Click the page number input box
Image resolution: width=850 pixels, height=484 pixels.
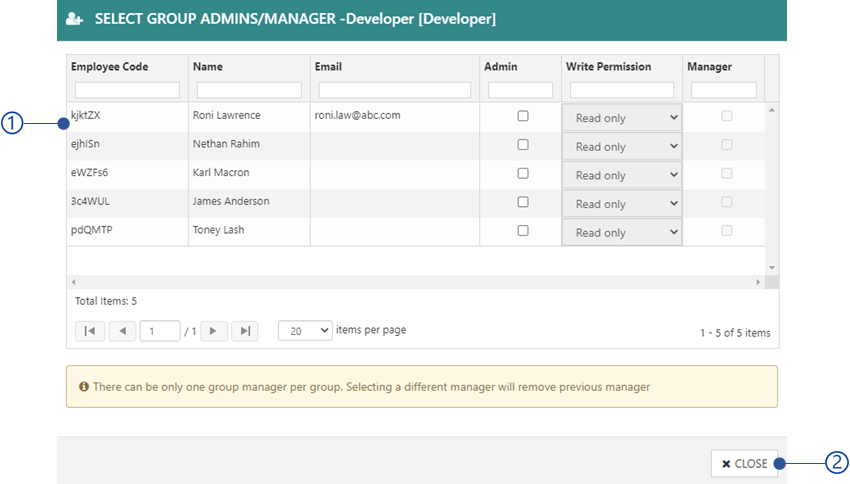[x=160, y=331]
